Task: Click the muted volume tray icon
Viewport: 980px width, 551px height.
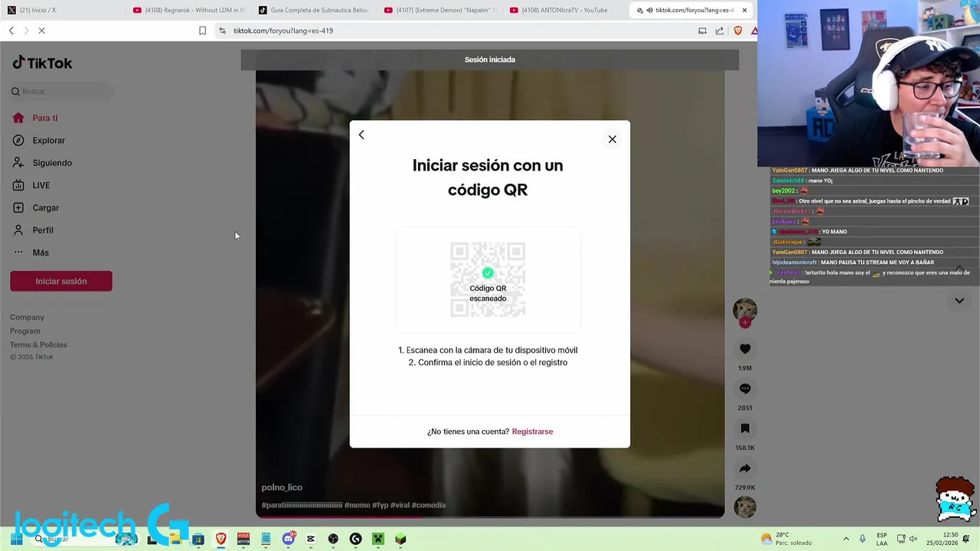Action: (x=913, y=539)
